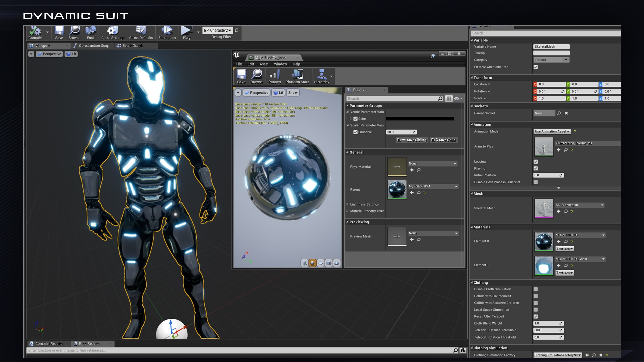The height and width of the screenshot is (362, 644).
Task: Click the Save Child button
Action: coord(443,140)
